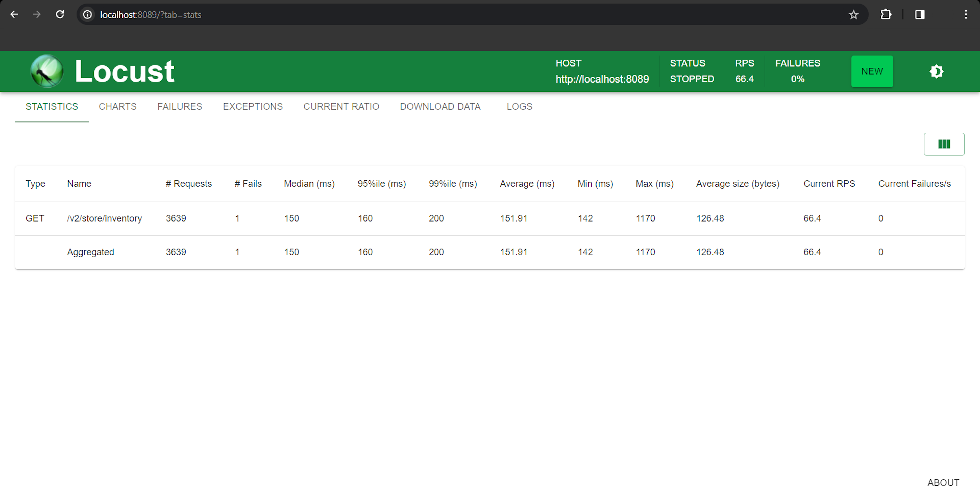Click the Aggregated row name cell
Image resolution: width=980 pixels, height=492 pixels.
[x=91, y=252]
